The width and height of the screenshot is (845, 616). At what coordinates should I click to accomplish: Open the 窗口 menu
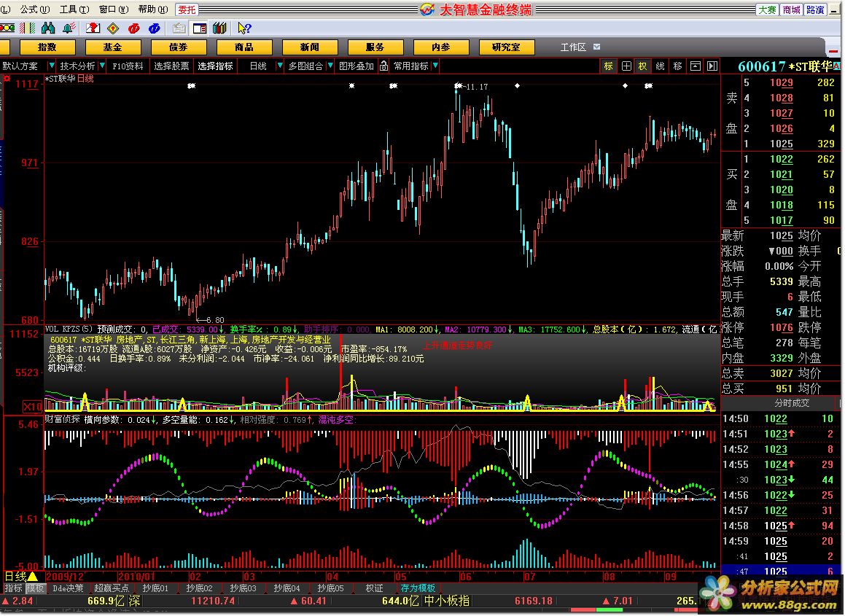114,9
